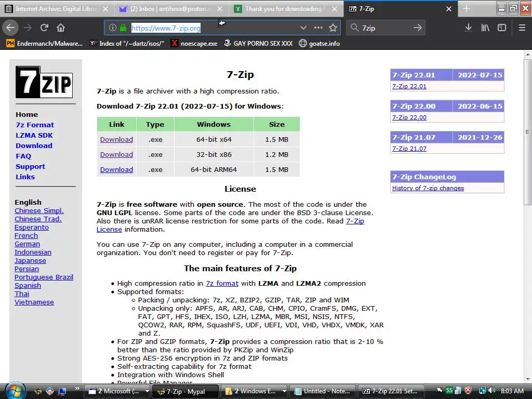Switch language to Chinese Simpl.

click(x=39, y=211)
